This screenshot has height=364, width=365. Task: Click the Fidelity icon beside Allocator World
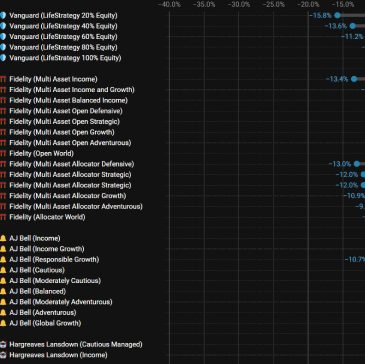point(3,217)
